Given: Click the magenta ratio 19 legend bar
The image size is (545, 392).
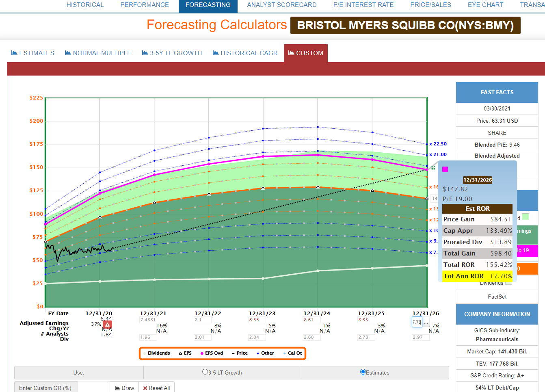Looking at the screenshot, I should point(527,251).
